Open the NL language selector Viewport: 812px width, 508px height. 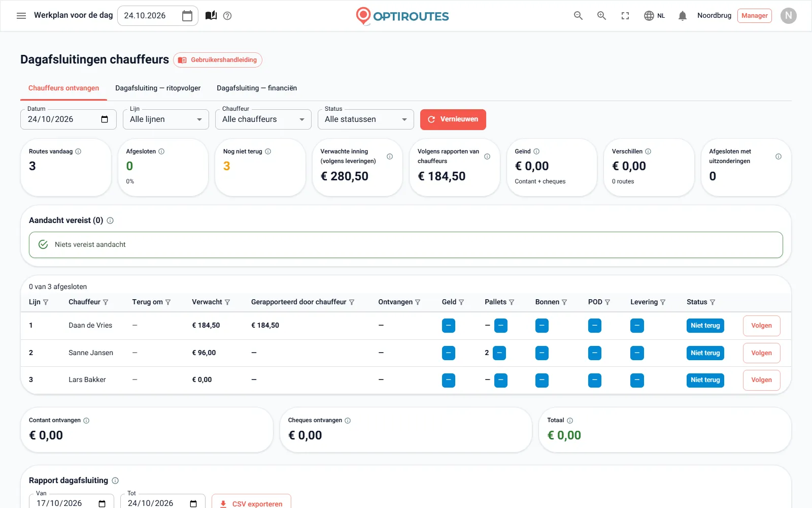pos(654,16)
